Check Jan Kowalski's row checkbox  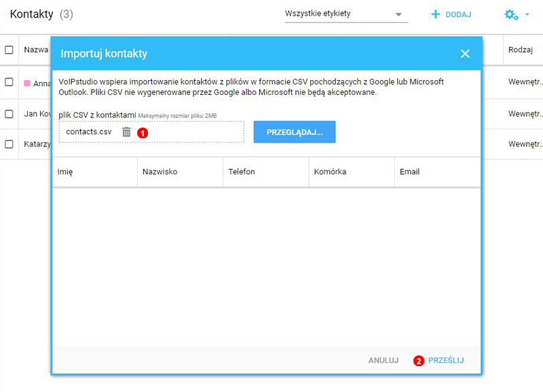(x=10, y=114)
